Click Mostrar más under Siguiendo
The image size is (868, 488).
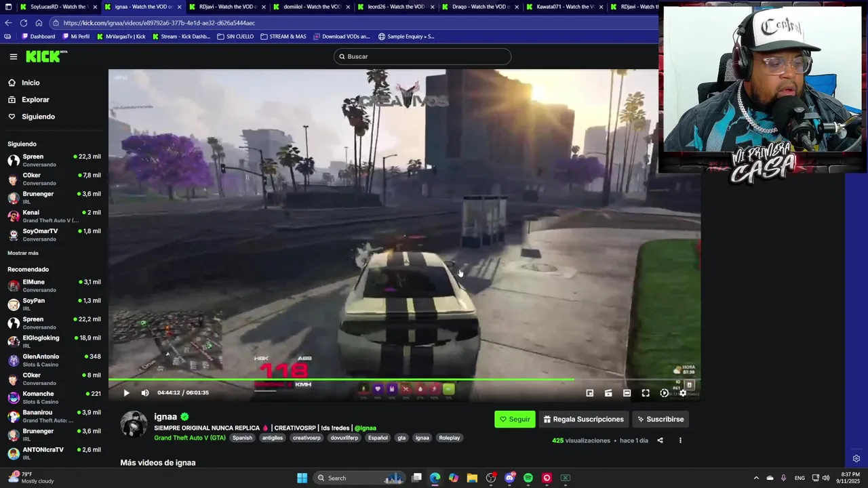tap(23, 253)
